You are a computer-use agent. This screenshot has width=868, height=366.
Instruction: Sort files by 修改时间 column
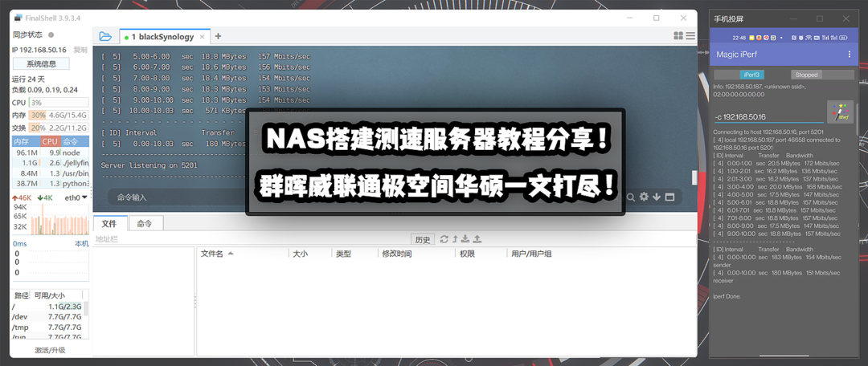(416, 254)
